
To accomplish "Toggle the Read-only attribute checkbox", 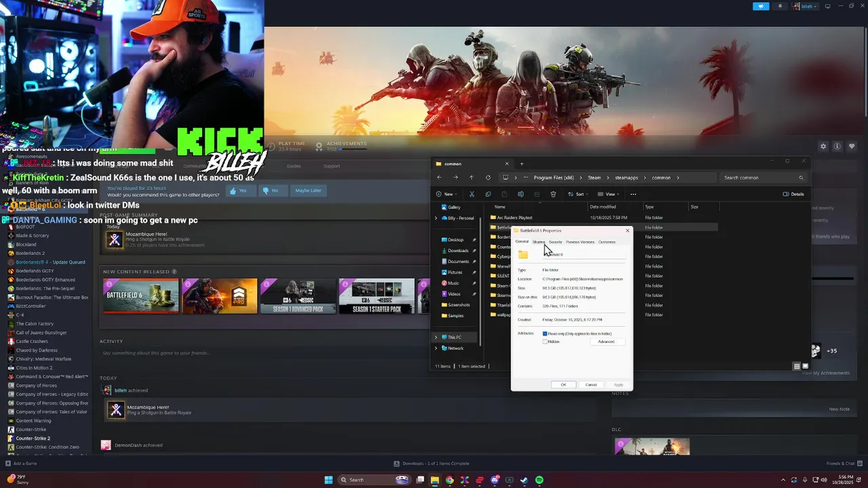I will pos(545,333).
